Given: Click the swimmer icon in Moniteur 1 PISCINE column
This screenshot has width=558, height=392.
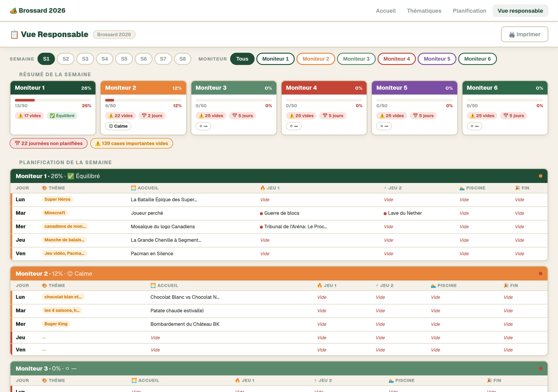Looking at the screenshot, I should point(462,188).
